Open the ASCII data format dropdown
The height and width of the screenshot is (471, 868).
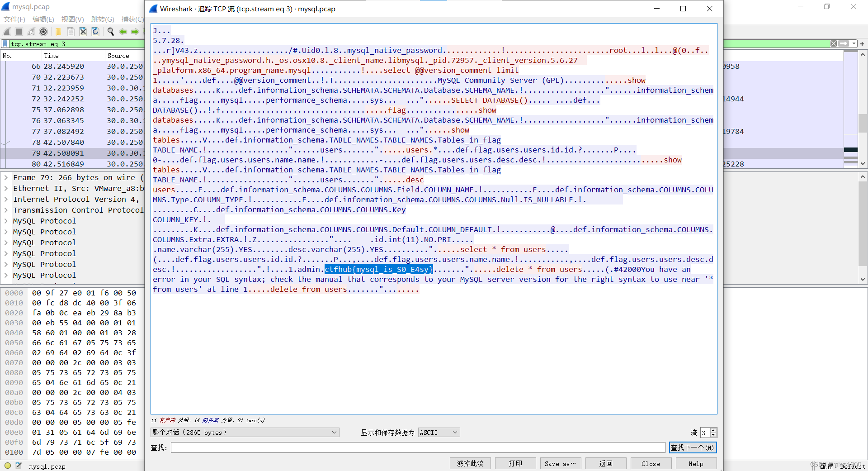438,432
